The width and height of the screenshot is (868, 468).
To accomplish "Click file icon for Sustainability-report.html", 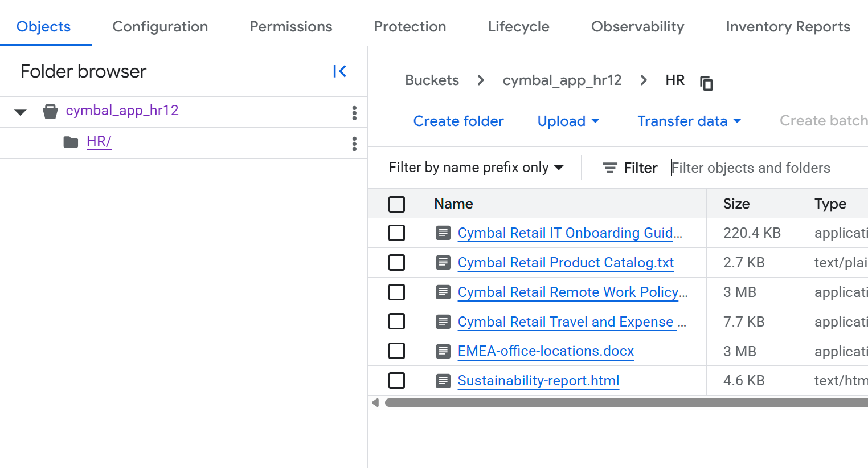I will [443, 381].
